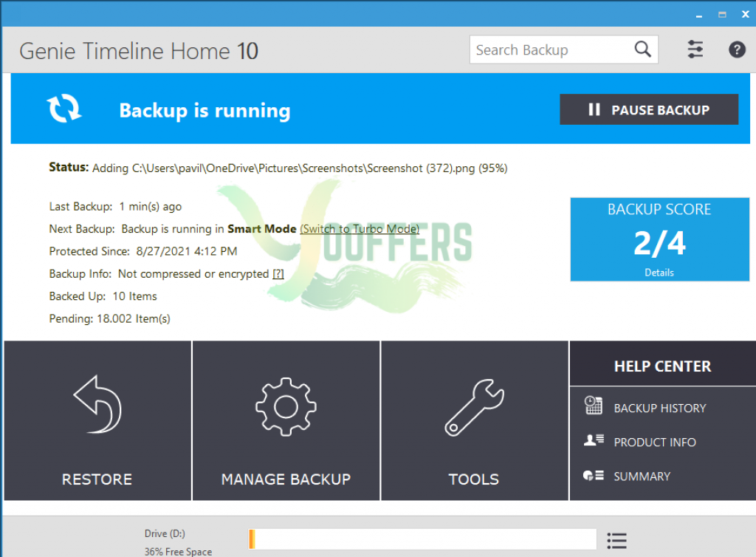Open the MANAGE BACKUP tile

pyautogui.click(x=286, y=420)
